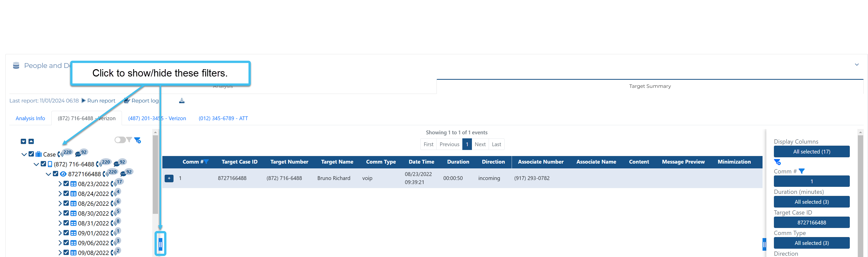Open the Display Columns dropdown

tap(811, 152)
